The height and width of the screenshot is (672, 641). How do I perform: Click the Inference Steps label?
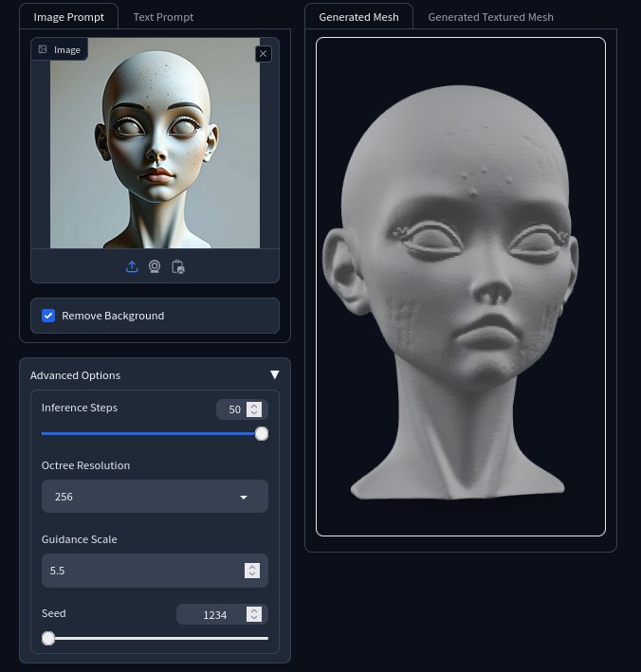click(80, 408)
